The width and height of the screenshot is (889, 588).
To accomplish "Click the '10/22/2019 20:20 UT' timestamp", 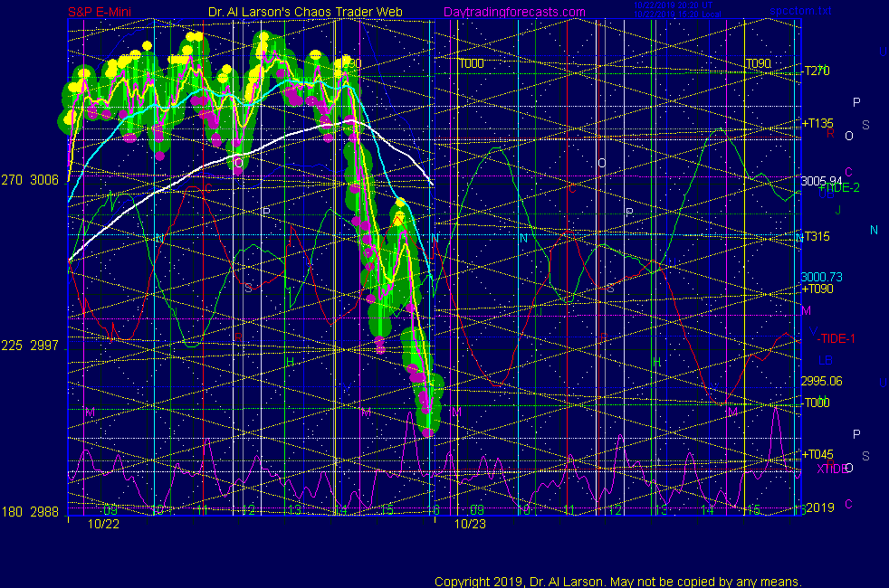I will 673,5.
